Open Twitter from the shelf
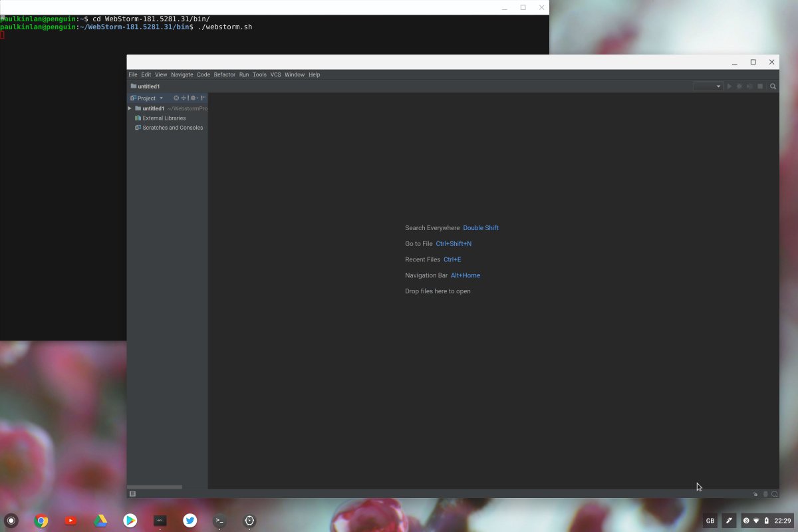This screenshot has width=798, height=532. (190, 521)
